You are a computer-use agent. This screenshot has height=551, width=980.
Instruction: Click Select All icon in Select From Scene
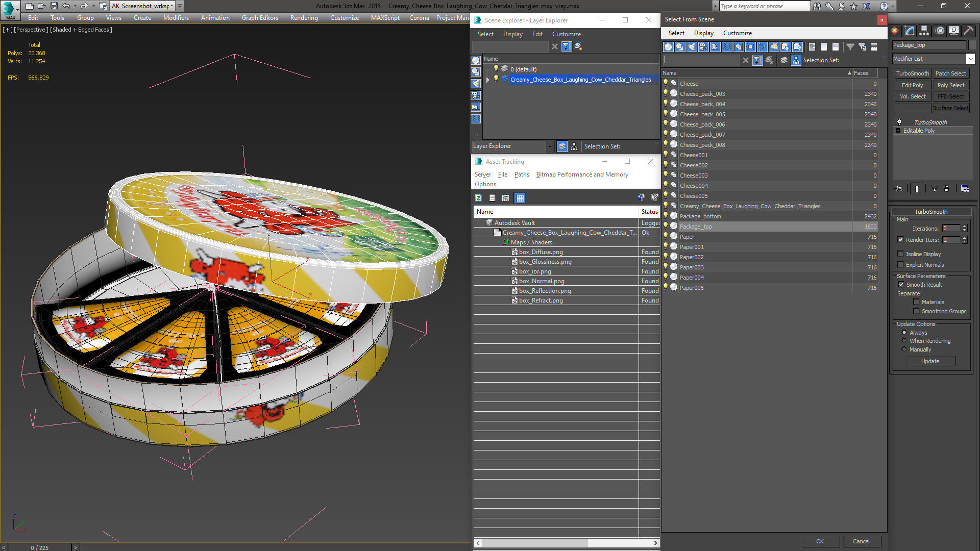pos(812,47)
